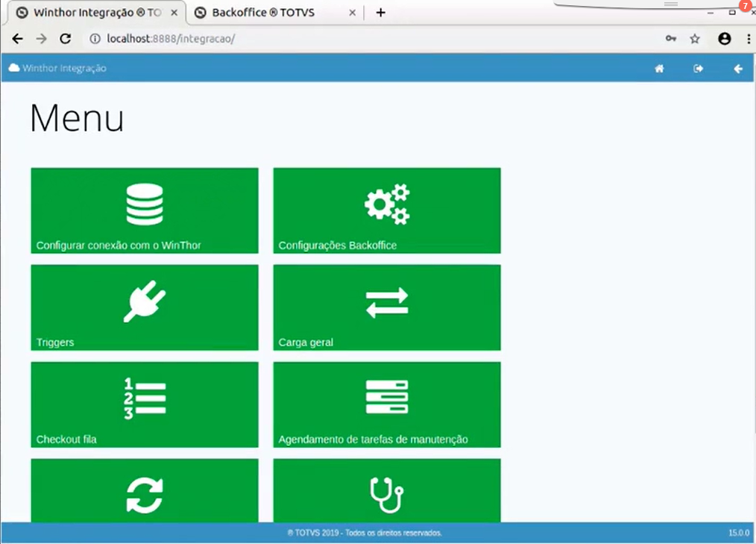Image resolution: width=756 pixels, height=544 pixels.
Task: Click the site information icon
Action: (95, 39)
